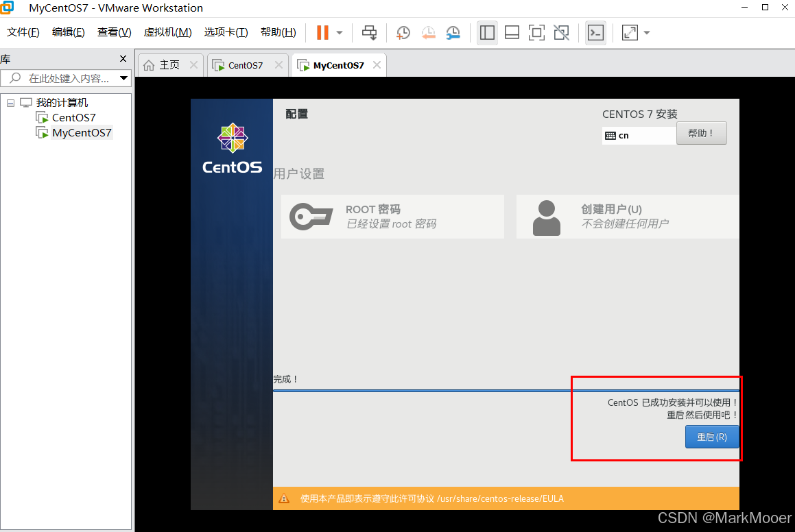Viewport: 795px width, 532px height.
Task: Open the power options dropdown arrow
Action: point(340,33)
